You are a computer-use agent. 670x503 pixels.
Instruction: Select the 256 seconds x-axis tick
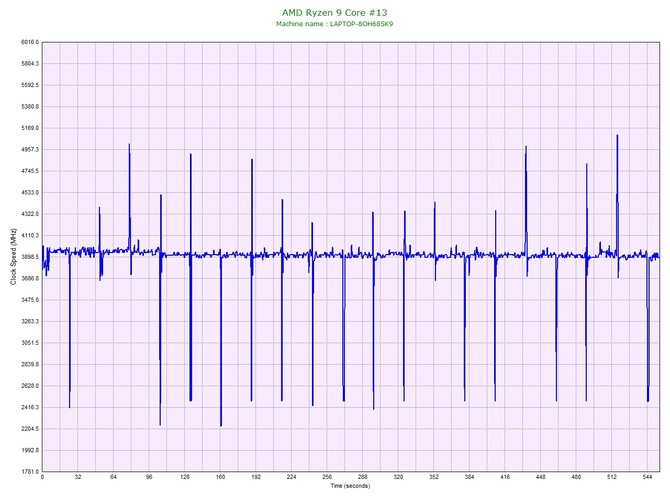tap(327, 478)
